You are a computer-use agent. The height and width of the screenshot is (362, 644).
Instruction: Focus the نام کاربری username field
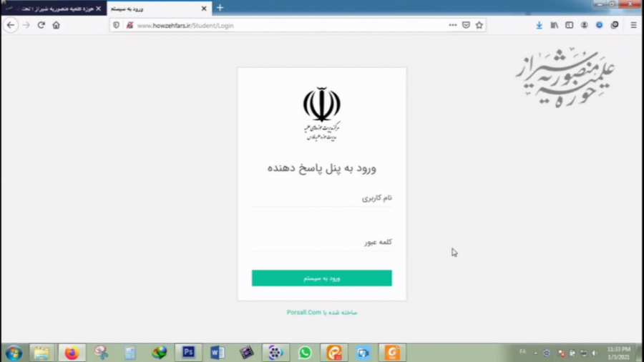coord(321,198)
